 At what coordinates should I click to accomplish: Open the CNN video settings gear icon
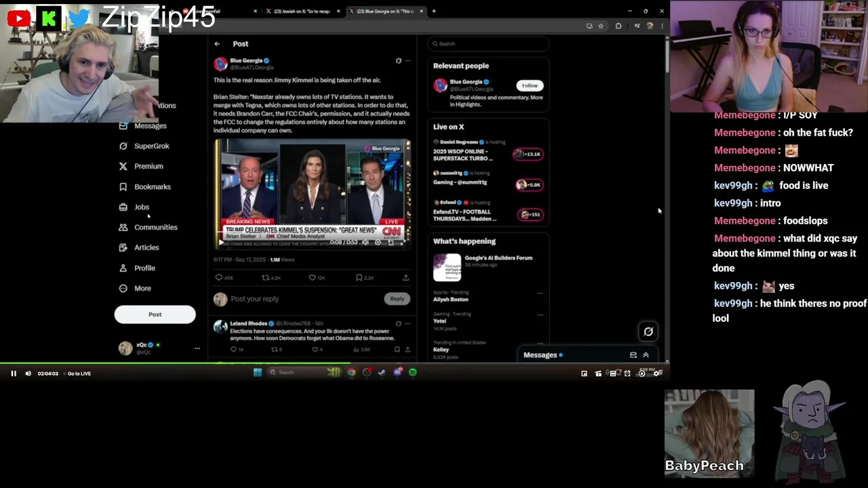coord(378,243)
